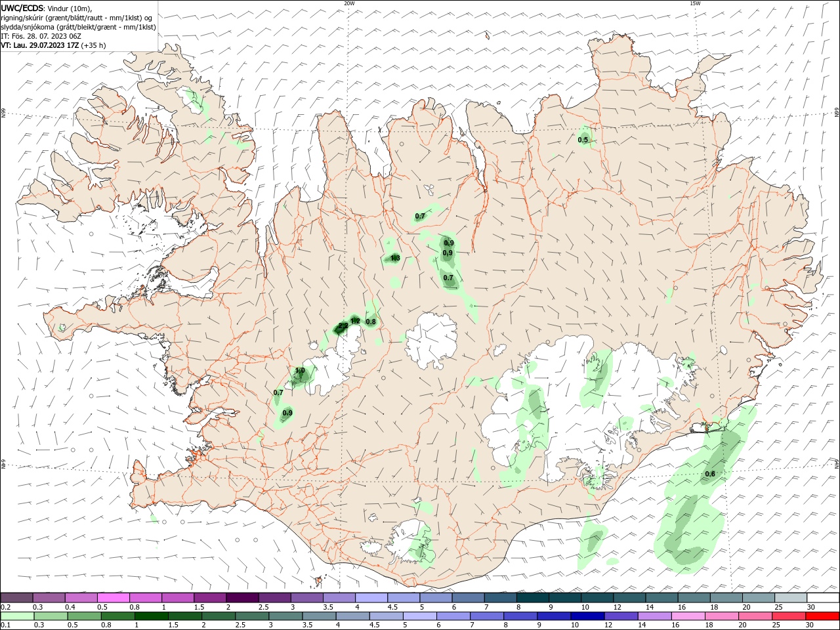Image resolution: width=840 pixels, height=630 pixels.
Task: Pick the blue 8 rain legend swatch
Action: coord(520,616)
